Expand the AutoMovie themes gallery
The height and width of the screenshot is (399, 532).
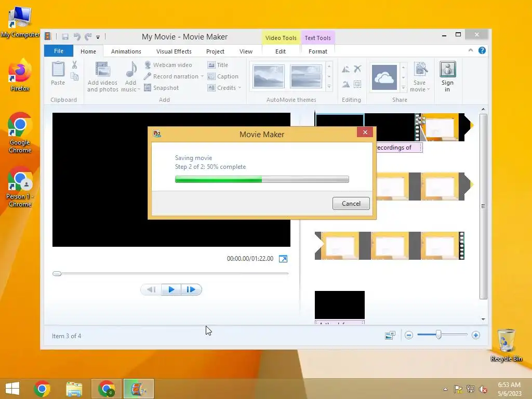[329, 88]
